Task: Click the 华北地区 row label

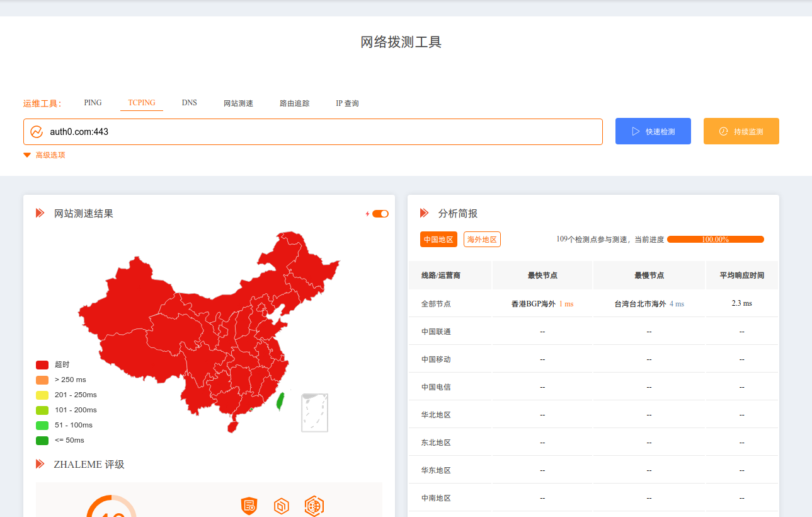Action: pos(436,415)
